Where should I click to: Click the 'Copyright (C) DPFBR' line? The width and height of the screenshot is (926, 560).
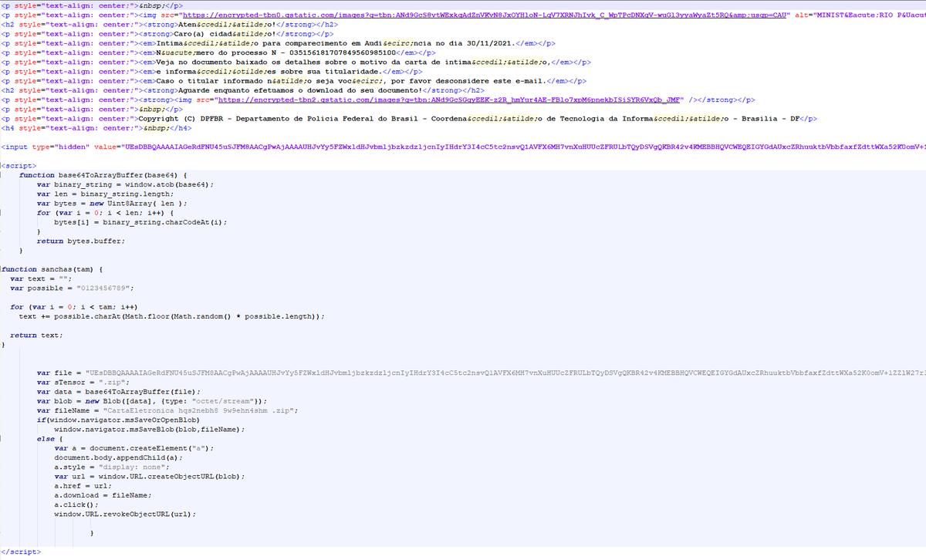[410, 119]
